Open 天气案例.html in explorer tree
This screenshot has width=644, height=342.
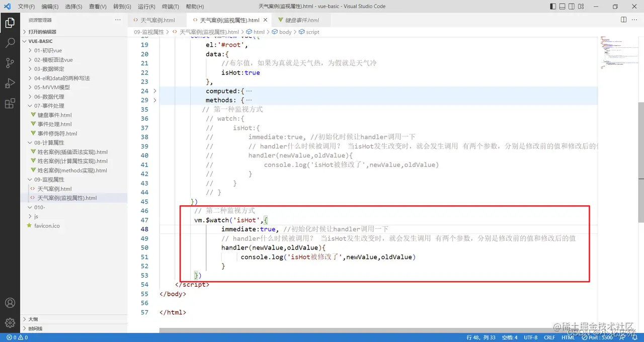pos(73,189)
